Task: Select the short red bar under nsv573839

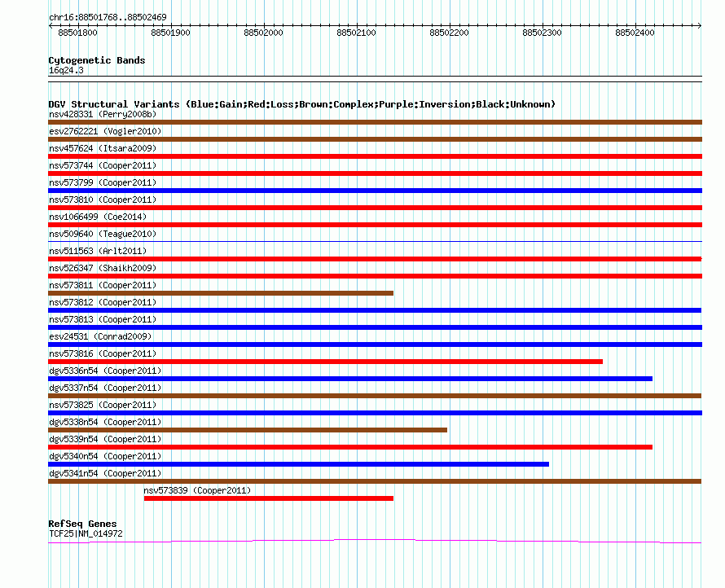Action: pos(269,498)
